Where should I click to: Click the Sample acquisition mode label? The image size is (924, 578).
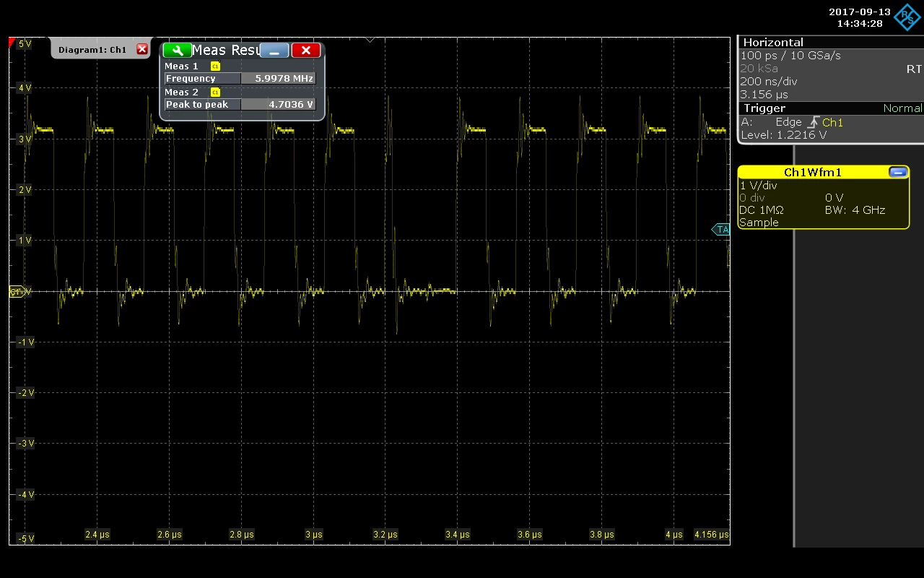[759, 223]
